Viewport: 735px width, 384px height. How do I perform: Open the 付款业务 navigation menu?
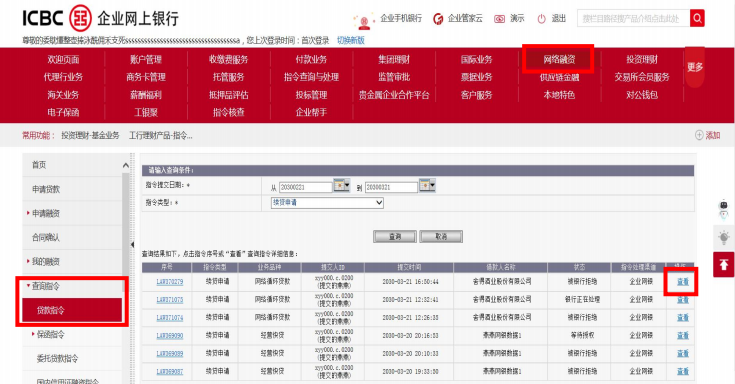311,60
